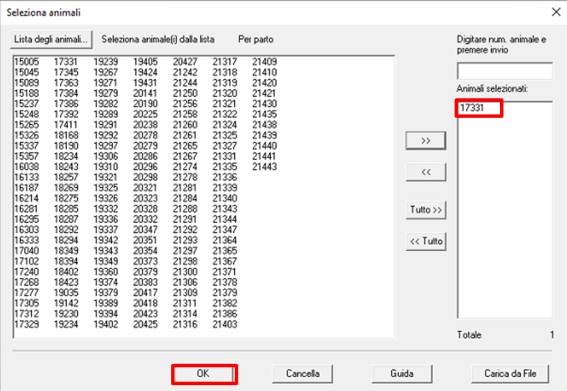The image size is (567, 391).
Task: Select animal 21443 from the list
Action: (x=265, y=167)
